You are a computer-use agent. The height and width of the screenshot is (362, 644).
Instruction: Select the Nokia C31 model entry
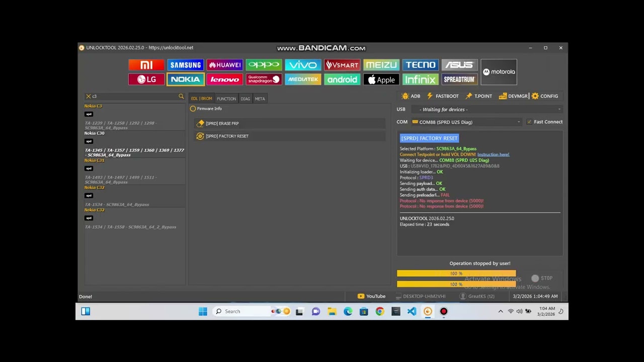[134, 171]
